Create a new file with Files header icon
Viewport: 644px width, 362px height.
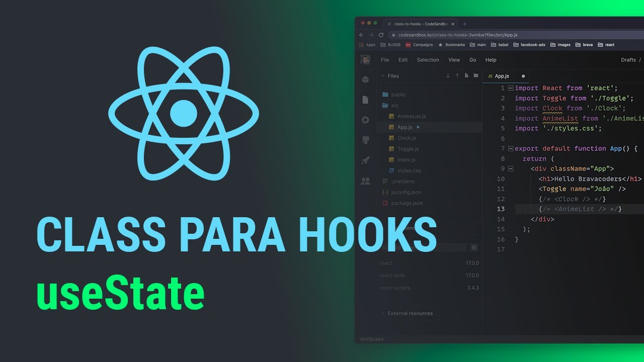tap(466, 75)
